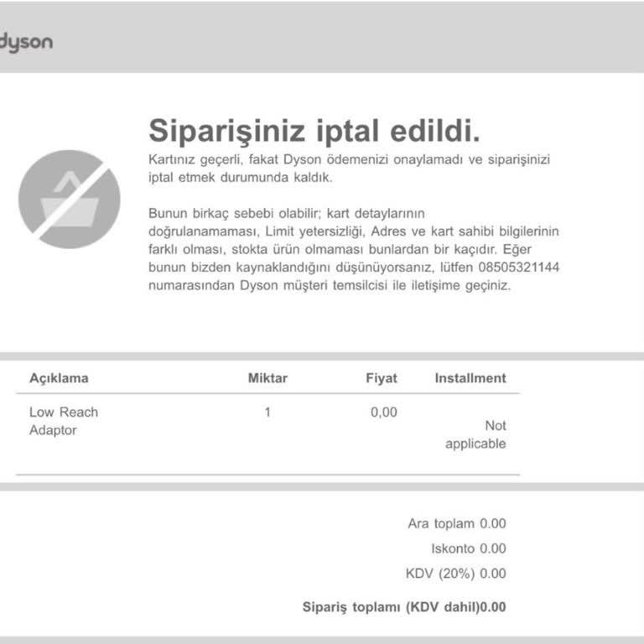This screenshot has height=644, width=644.
Task: Click the paragraph starting 'Bunun birkaç sebebi'
Action: [x=354, y=249]
